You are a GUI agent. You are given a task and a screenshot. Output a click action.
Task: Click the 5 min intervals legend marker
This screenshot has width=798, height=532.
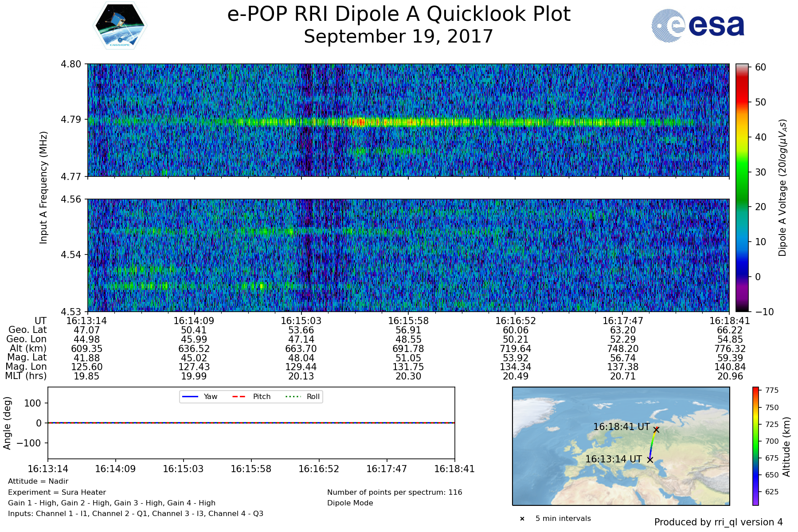(522, 519)
